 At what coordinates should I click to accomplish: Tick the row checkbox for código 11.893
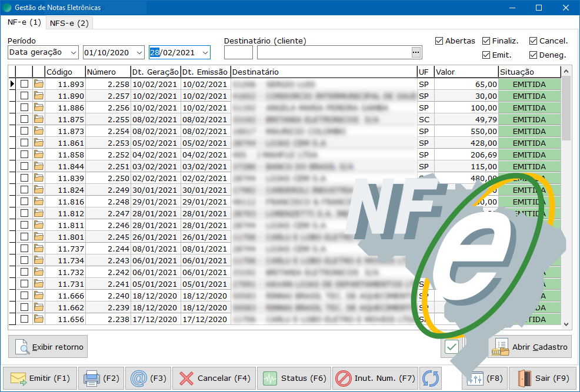(25, 84)
